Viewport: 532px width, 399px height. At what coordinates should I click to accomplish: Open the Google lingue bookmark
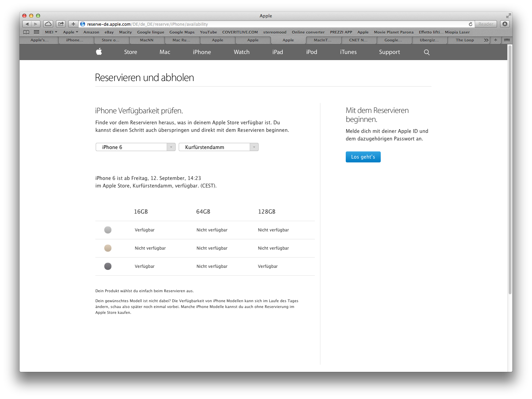(151, 32)
